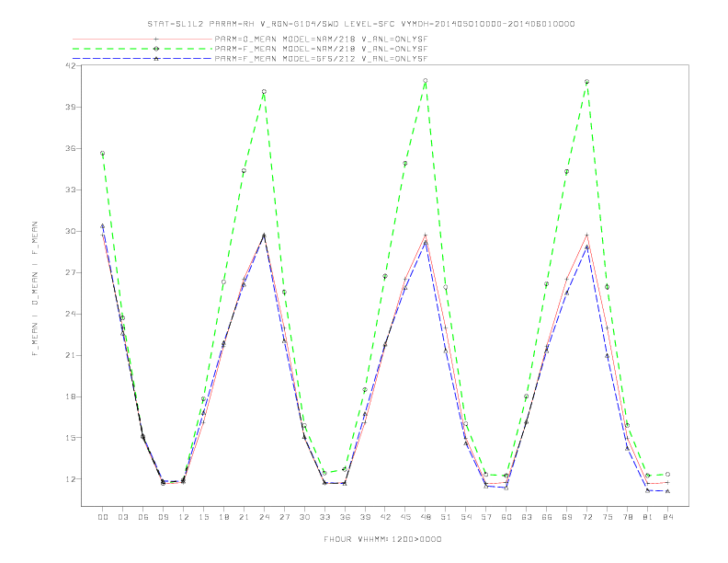Click x-axis tick label 54
The height and width of the screenshot is (563, 728).
point(466,517)
